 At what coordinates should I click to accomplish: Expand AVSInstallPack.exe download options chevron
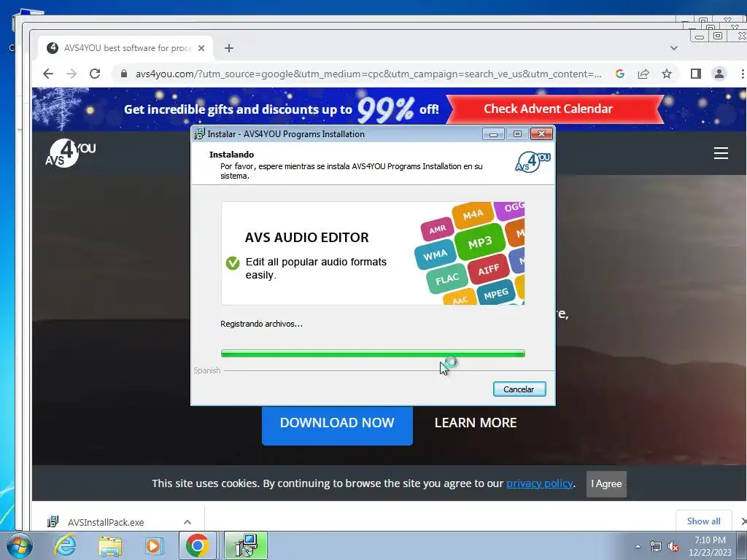[187, 522]
